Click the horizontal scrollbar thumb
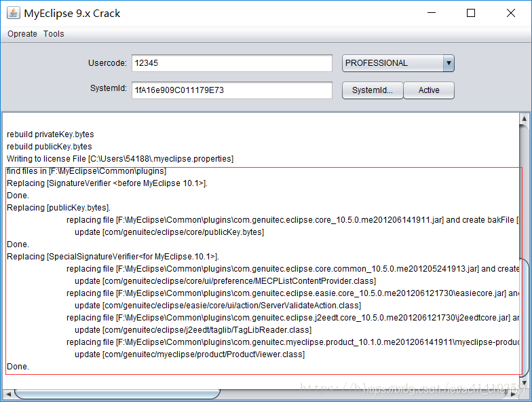532x402 pixels. (117, 394)
